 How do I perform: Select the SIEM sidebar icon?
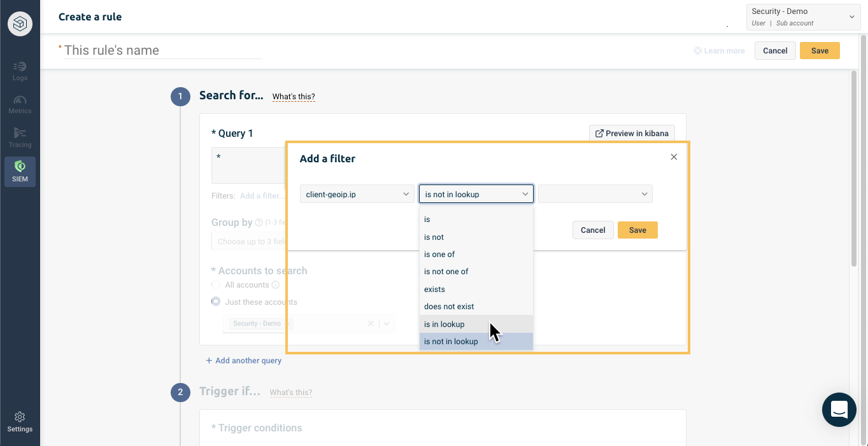[x=20, y=171]
